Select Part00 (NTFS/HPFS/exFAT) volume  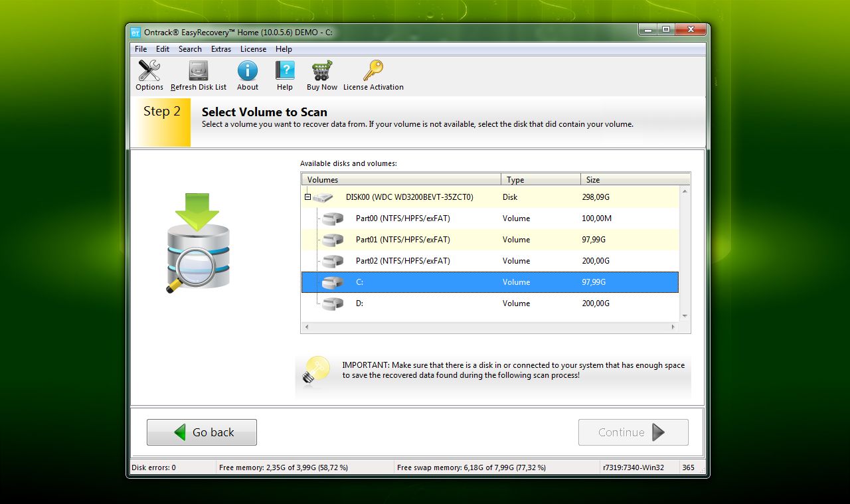pos(490,218)
